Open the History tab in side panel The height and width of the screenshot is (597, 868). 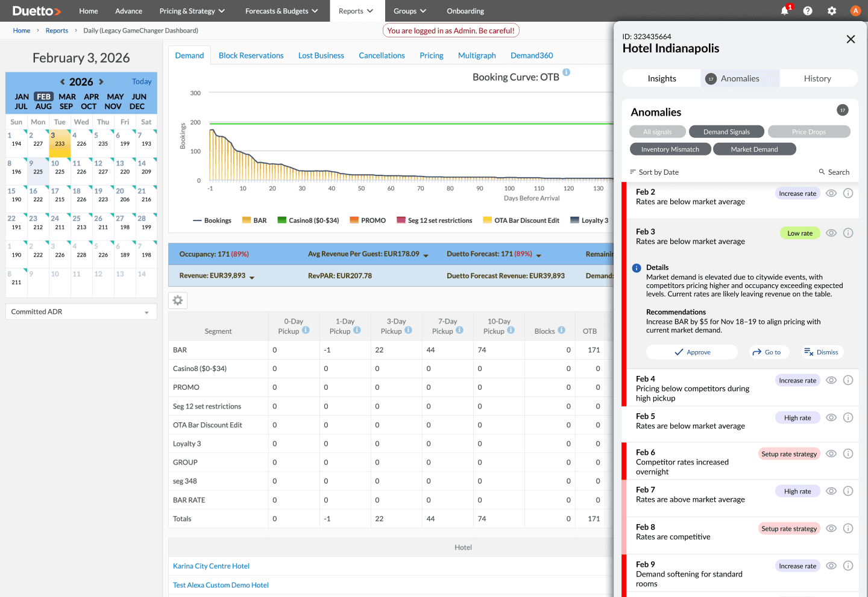coord(817,78)
